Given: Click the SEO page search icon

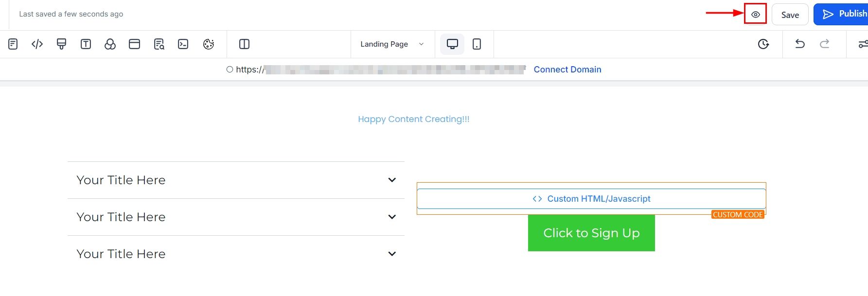Looking at the screenshot, I should pyautogui.click(x=159, y=44).
